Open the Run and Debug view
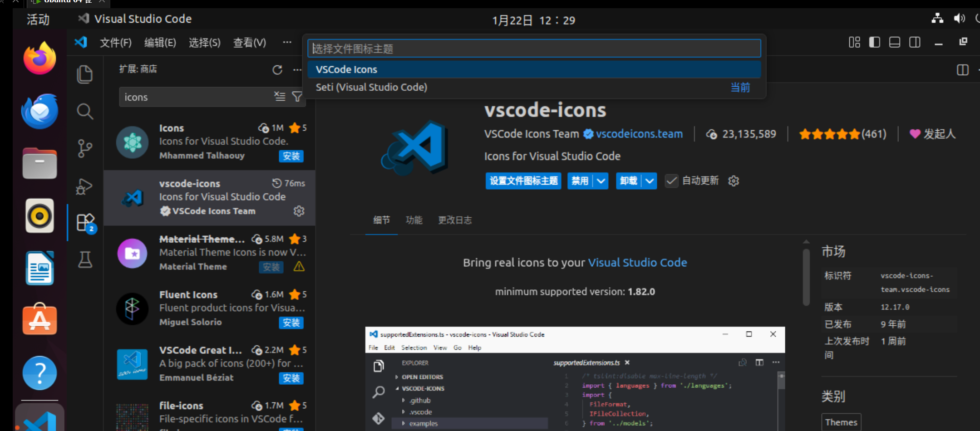 pyautogui.click(x=84, y=186)
